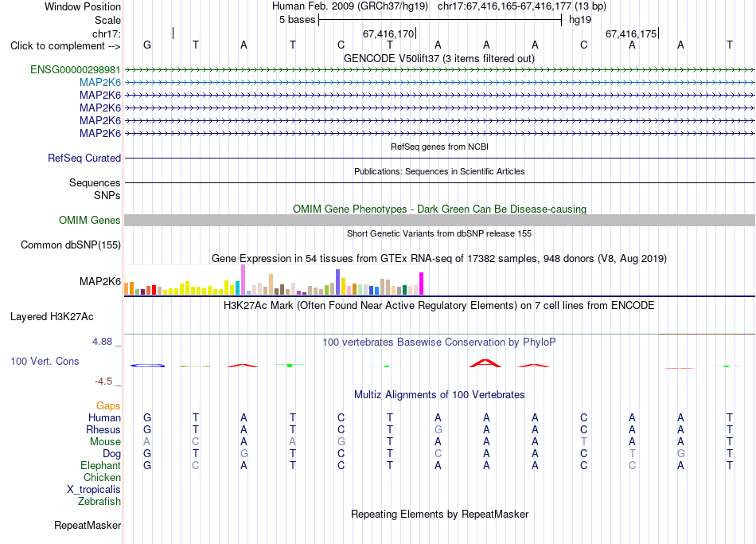Click 'Multiz Alignments of 100 Vertebrates' title
Screen dimensions: 756x544
(x=439, y=394)
